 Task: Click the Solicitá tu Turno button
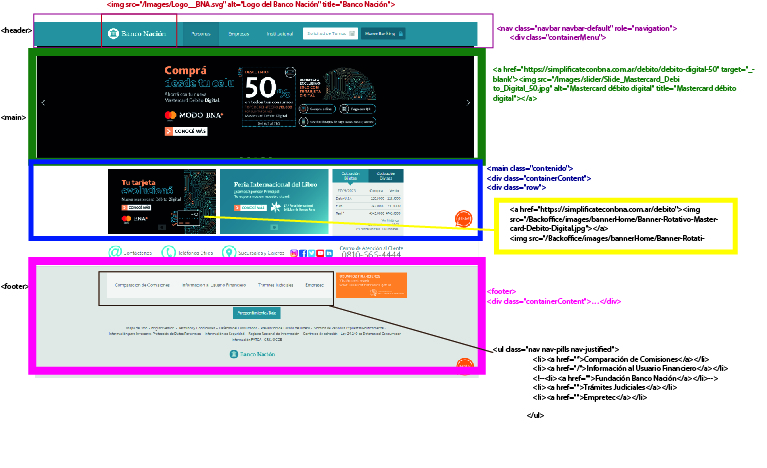[x=329, y=34]
